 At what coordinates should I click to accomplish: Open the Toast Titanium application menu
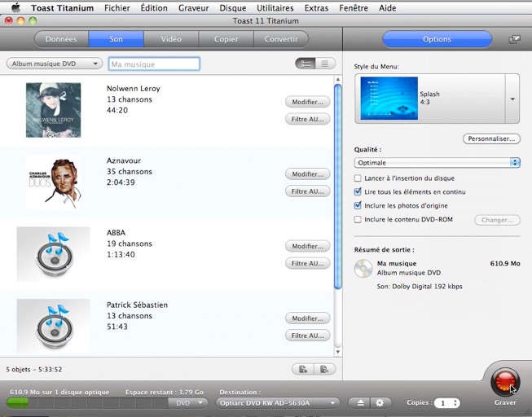63,8
